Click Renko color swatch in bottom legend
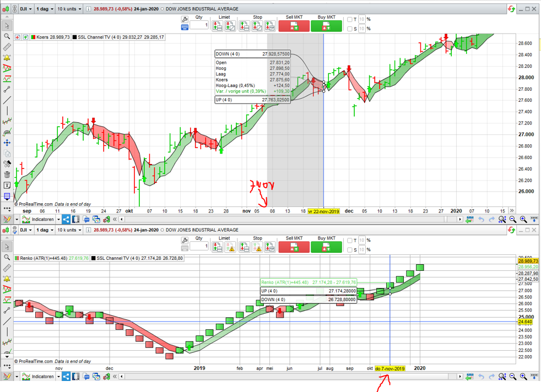 [17, 258]
